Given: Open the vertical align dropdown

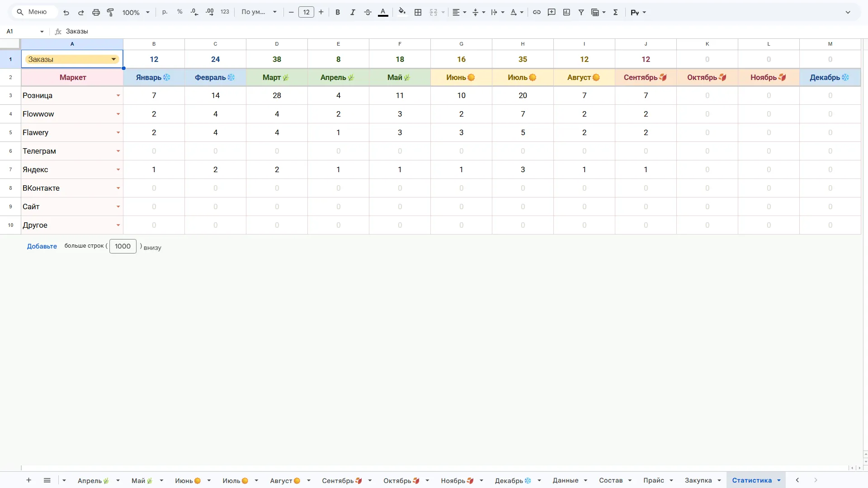Looking at the screenshot, I should [479, 13].
